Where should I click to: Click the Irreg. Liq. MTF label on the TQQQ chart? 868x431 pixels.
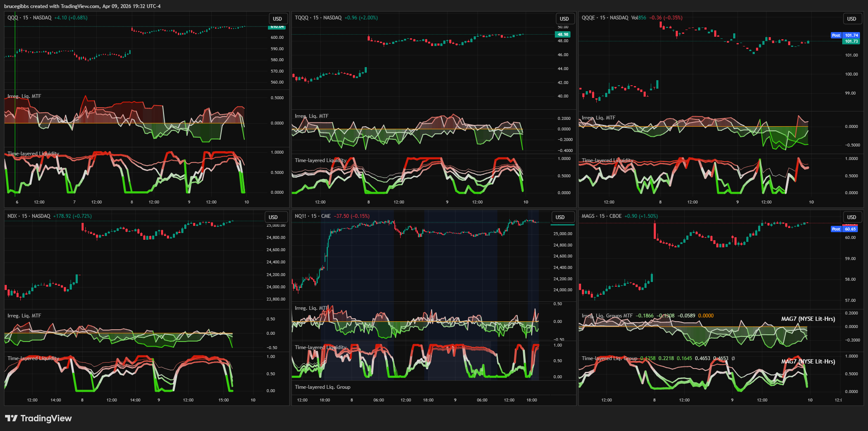click(x=311, y=116)
